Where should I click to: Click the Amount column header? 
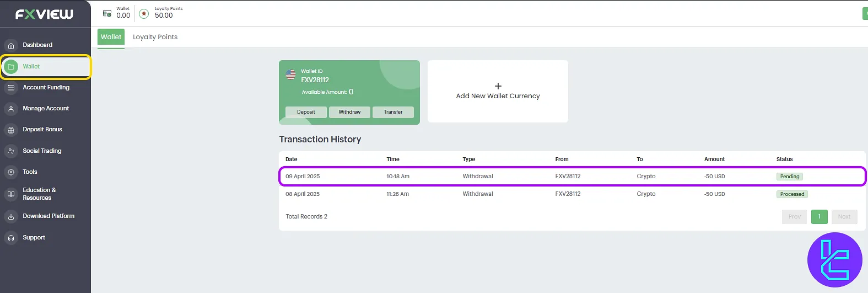click(x=715, y=159)
